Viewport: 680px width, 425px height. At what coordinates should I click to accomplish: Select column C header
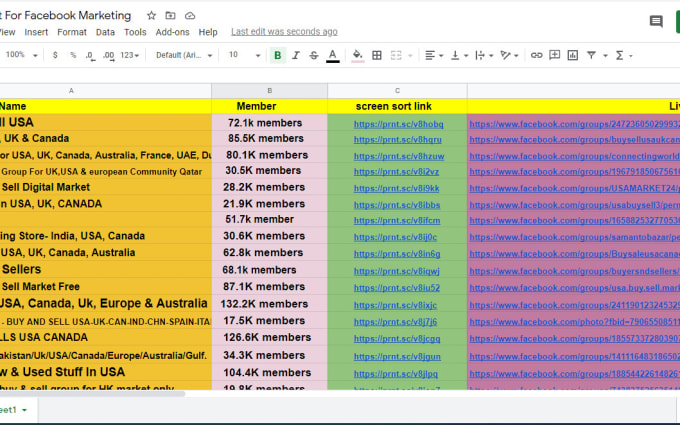click(x=397, y=91)
